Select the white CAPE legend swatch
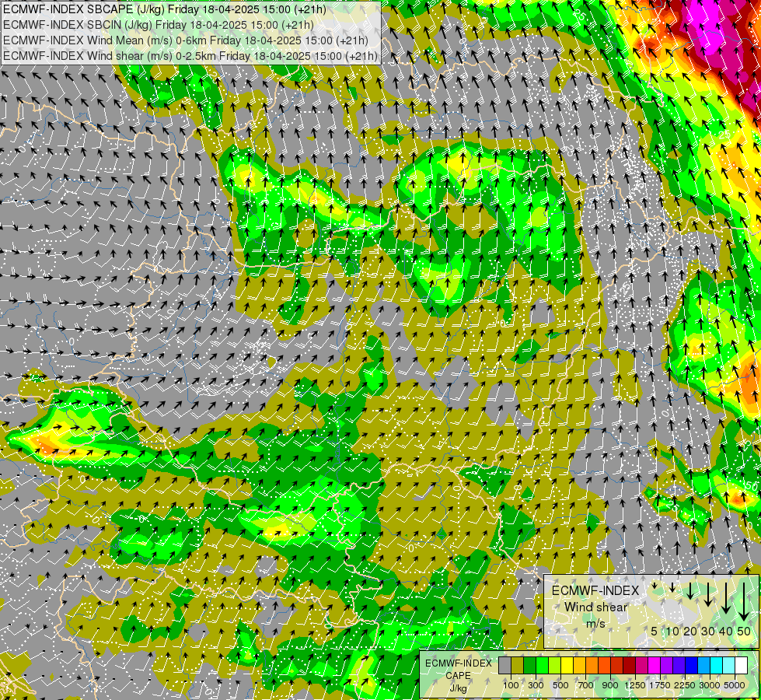Screen dimensions: 761x700 [741, 665]
